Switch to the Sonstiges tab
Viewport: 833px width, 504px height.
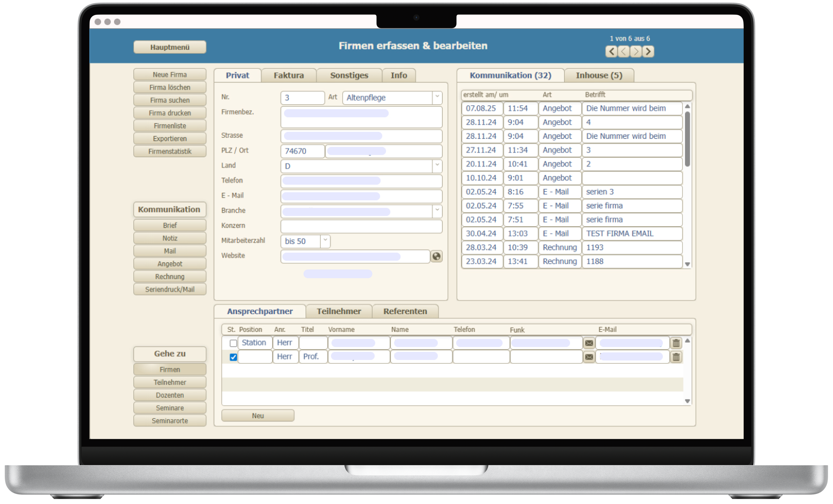[x=349, y=75]
